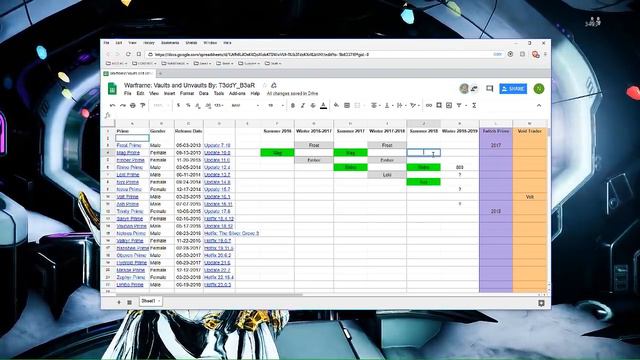Open the Frost Prime link
Viewport: 640px width, 360px height.
click(129, 145)
